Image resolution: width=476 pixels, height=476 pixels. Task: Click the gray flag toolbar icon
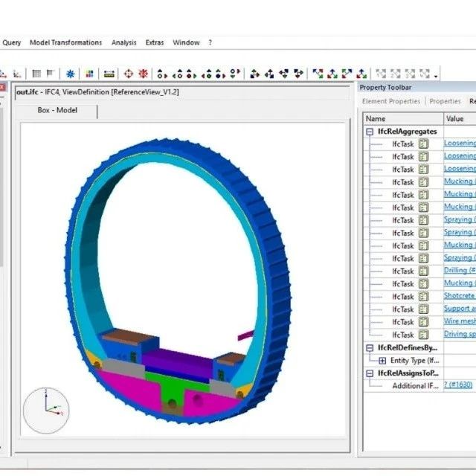51,74
